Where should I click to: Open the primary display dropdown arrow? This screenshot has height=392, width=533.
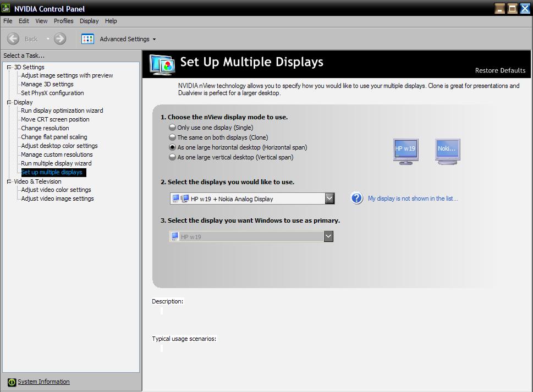tap(328, 236)
